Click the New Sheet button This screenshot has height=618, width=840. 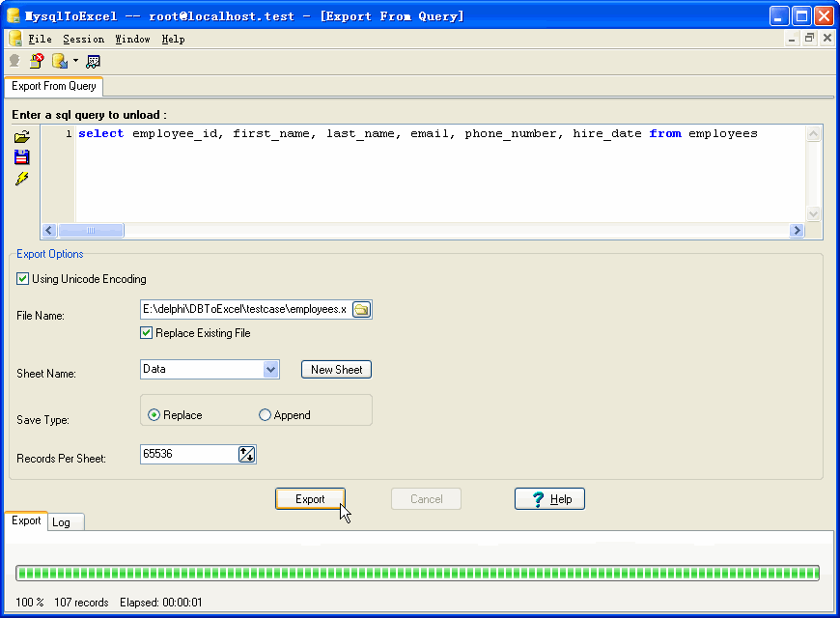[336, 369]
